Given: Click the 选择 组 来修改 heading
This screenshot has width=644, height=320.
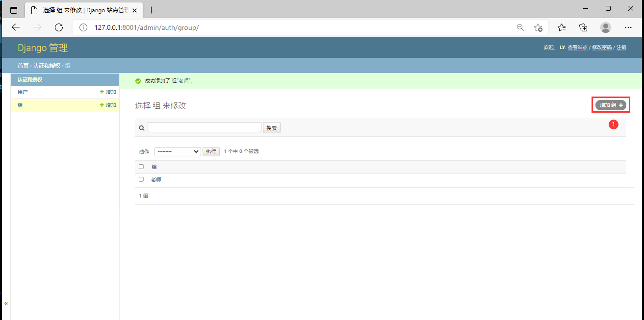Looking at the screenshot, I should pos(160,106).
